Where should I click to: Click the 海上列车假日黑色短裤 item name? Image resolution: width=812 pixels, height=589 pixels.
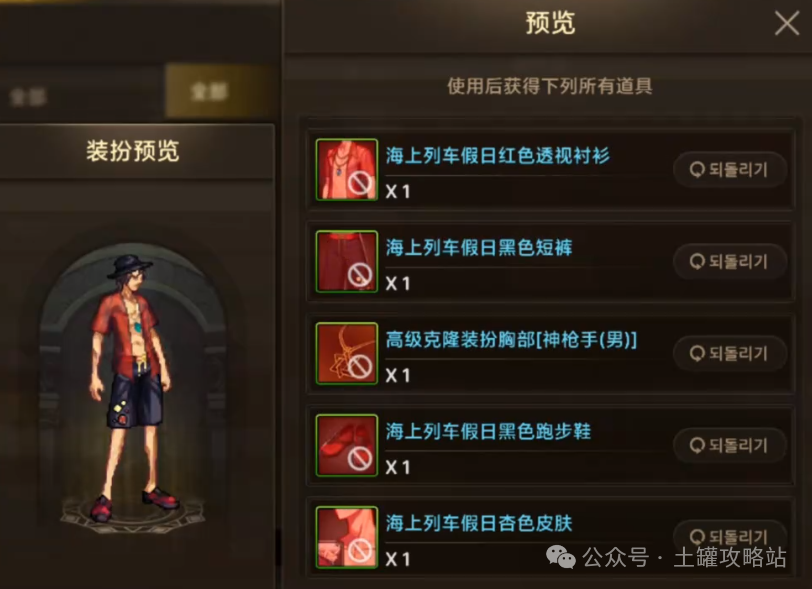(x=479, y=248)
